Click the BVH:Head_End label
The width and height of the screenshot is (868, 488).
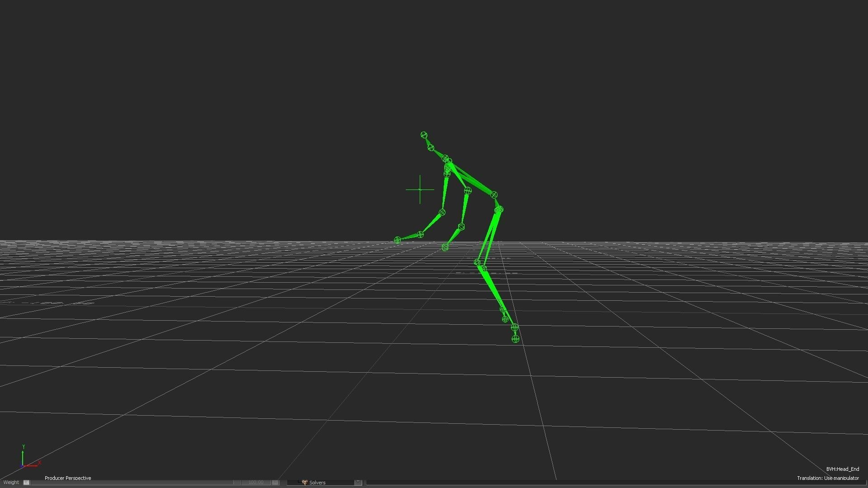click(842, 469)
